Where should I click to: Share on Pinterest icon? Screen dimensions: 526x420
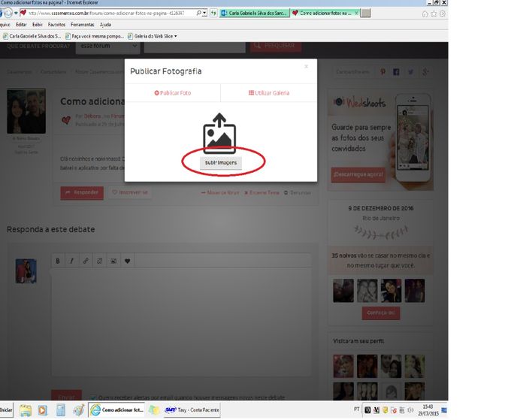pyautogui.click(x=382, y=72)
